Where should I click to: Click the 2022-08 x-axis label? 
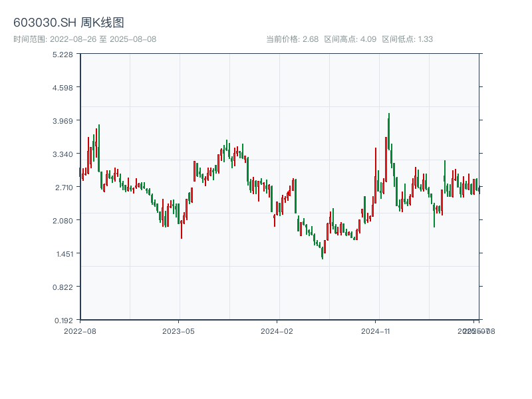80,331
